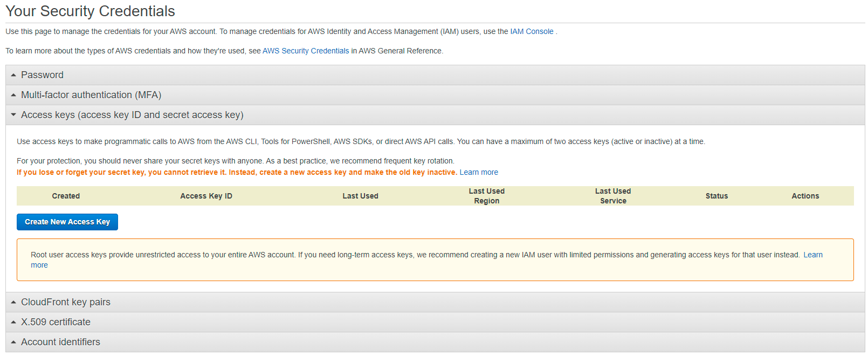Click Create New Access Key button

(67, 222)
